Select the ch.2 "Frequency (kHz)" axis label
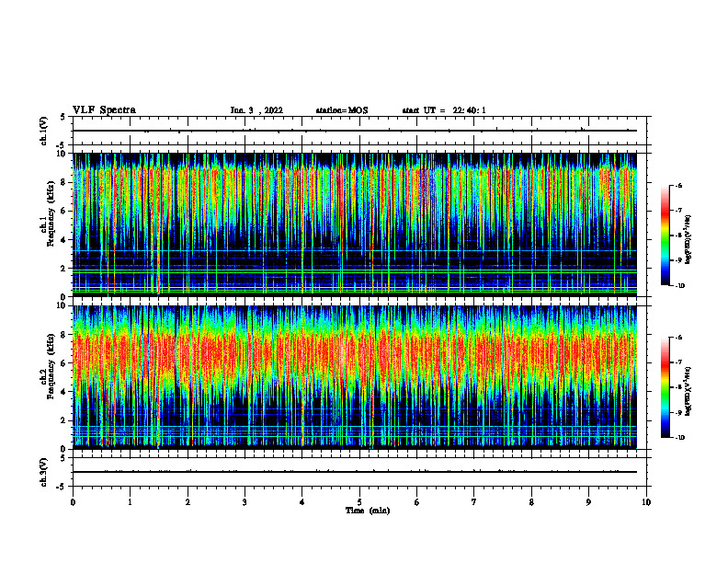Viewport: 728px width, 563px height. click(x=51, y=366)
